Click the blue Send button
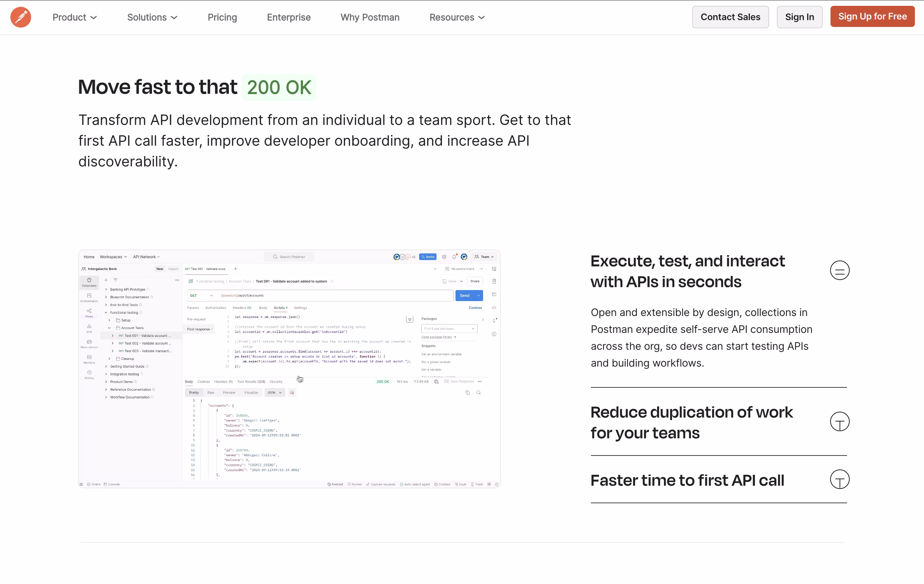This screenshot has width=924, height=584. (464, 296)
